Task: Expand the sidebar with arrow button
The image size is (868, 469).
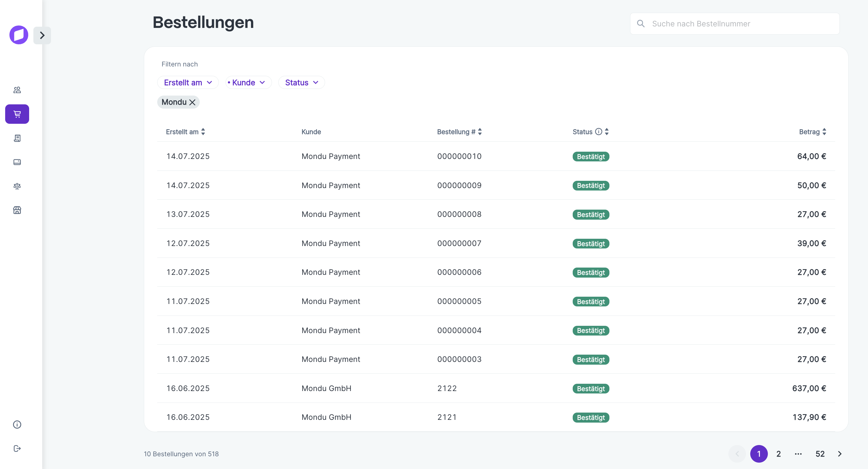Action: (42, 35)
